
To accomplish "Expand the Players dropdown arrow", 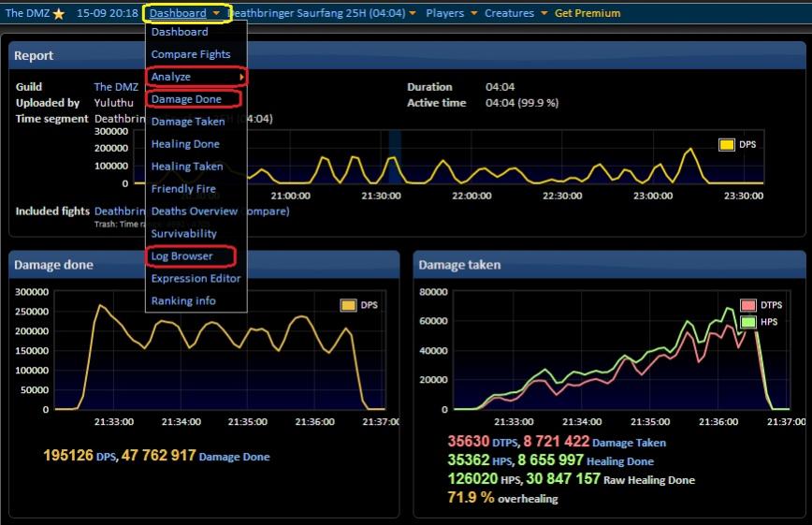I will [x=474, y=14].
